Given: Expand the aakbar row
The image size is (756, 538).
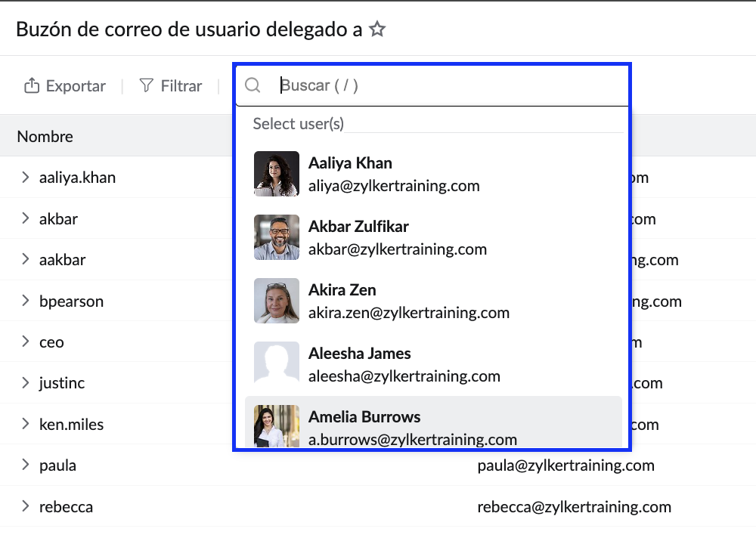Looking at the screenshot, I should 26,259.
